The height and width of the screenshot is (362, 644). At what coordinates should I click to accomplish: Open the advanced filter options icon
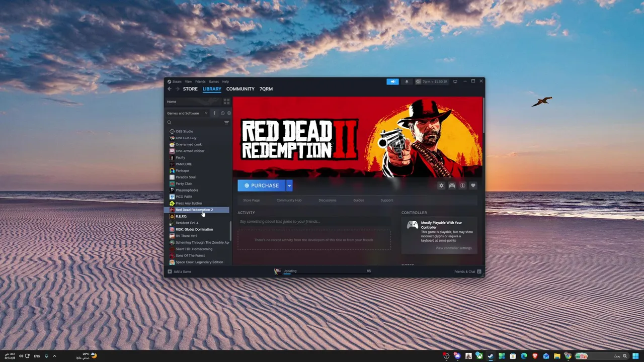pos(226,123)
